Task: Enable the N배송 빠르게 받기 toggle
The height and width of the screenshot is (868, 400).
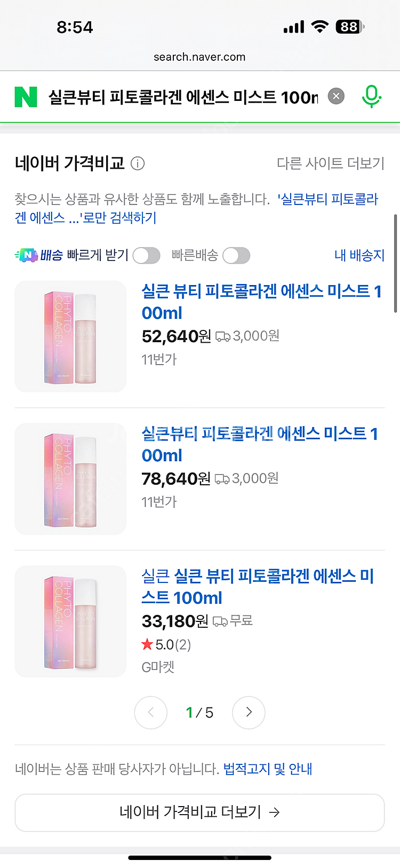Action: 146,256
